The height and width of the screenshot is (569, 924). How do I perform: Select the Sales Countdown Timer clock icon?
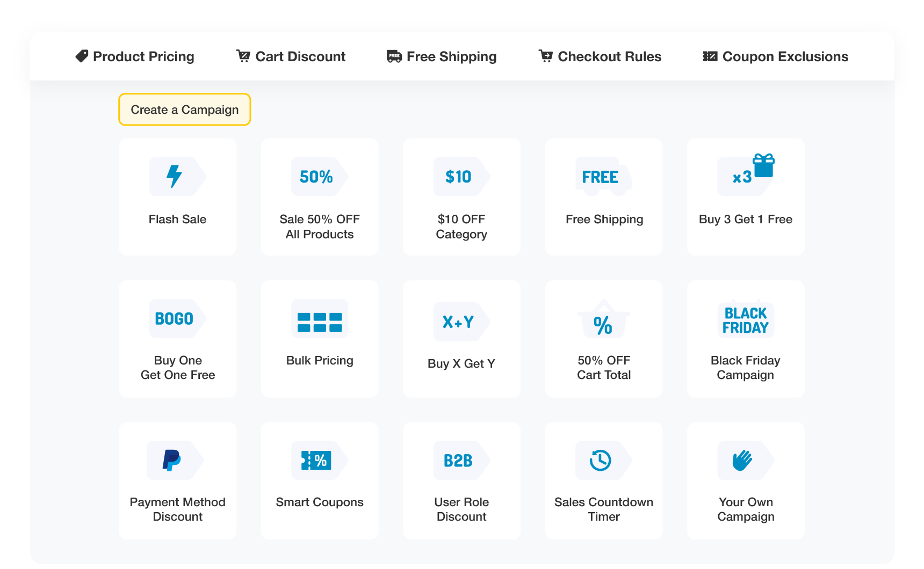[603, 460]
